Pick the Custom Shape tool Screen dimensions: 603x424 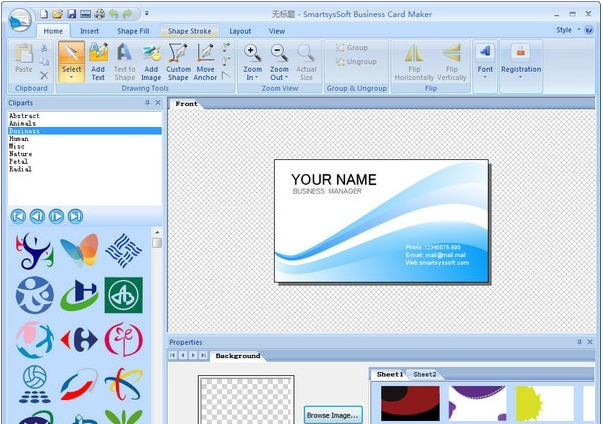click(x=178, y=62)
